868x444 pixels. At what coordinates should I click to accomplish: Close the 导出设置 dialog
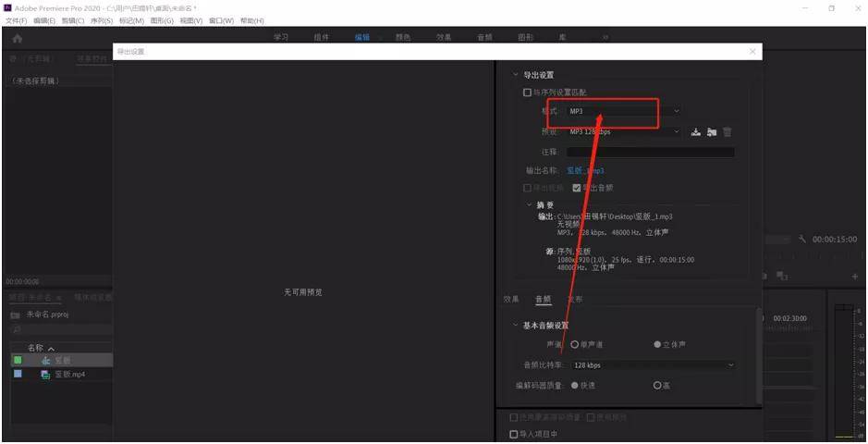752,52
